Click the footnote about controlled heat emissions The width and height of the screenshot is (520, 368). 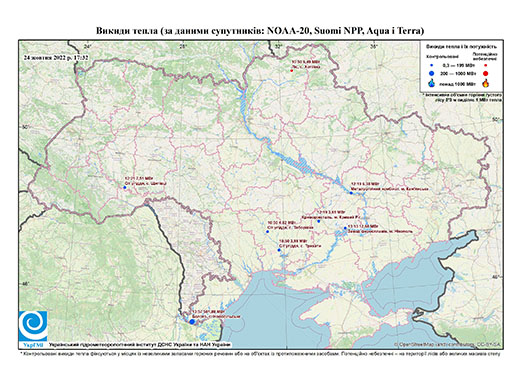(260, 353)
